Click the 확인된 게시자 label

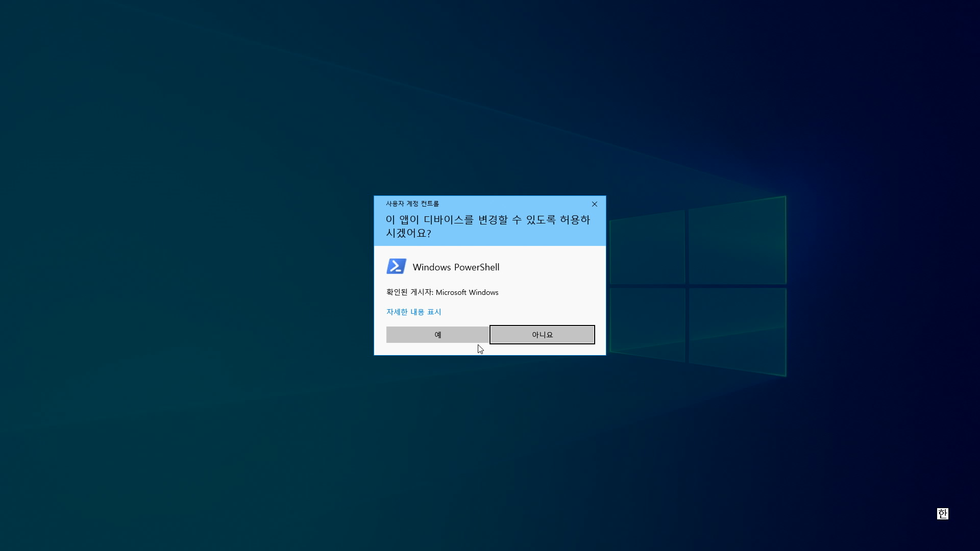pyautogui.click(x=409, y=292)
